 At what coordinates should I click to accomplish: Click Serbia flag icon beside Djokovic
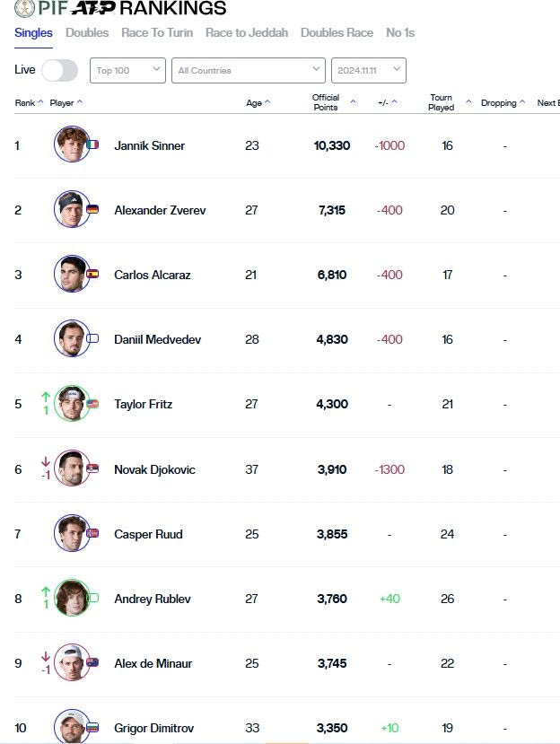click(93, 468)
